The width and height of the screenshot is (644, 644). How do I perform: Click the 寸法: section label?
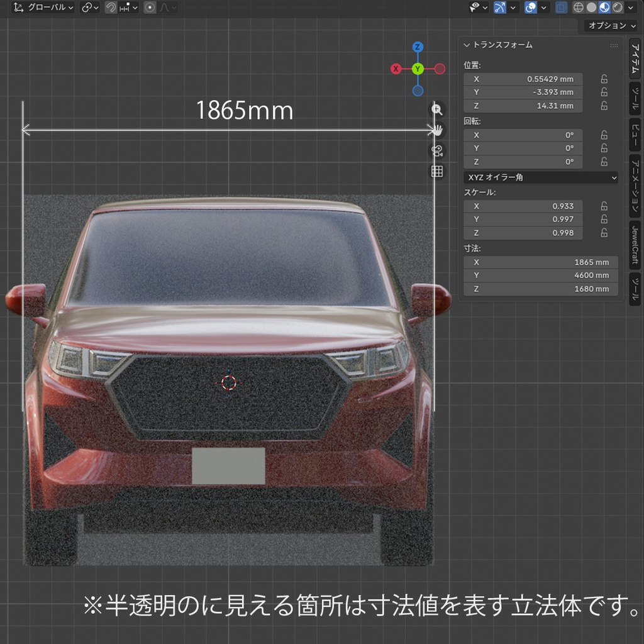[472, 248]
